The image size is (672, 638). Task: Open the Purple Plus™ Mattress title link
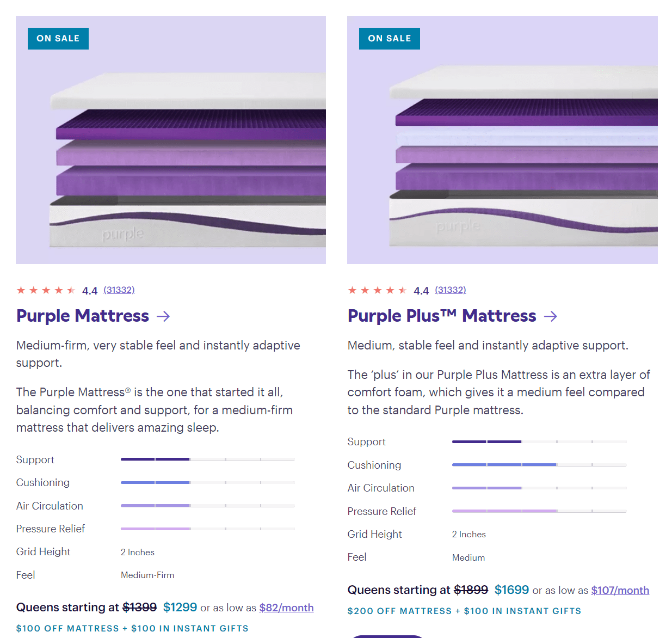tap(442, 316)
